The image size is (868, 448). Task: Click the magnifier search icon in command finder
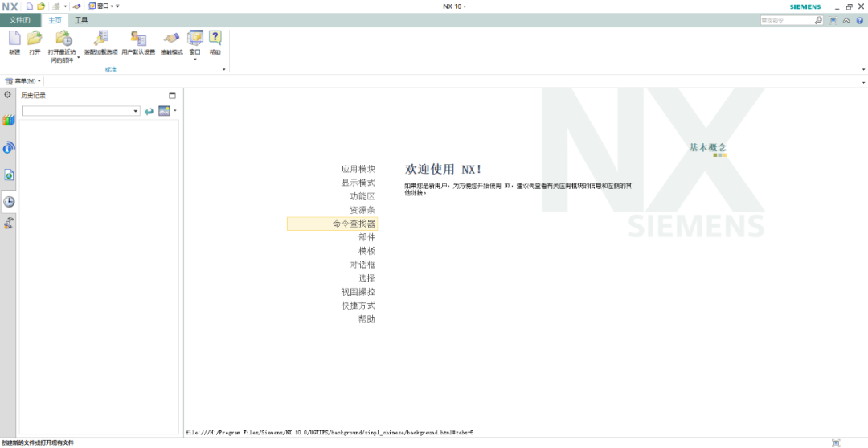819,20
